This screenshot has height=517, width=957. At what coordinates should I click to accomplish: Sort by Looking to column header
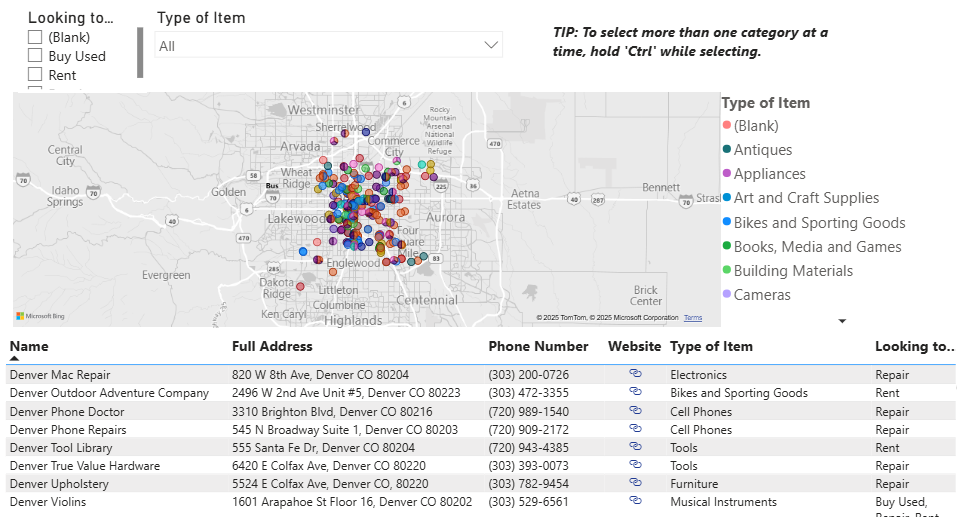[914, 346]
